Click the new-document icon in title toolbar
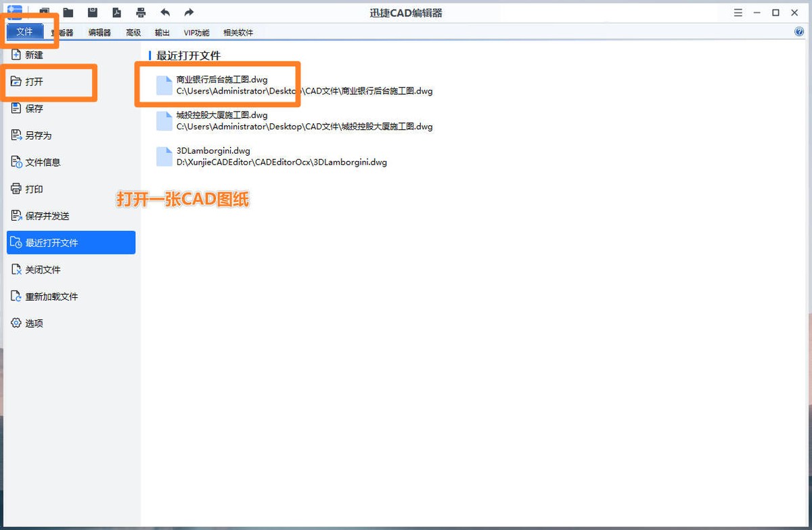This screenshot has height=530, width=812. 45,11
